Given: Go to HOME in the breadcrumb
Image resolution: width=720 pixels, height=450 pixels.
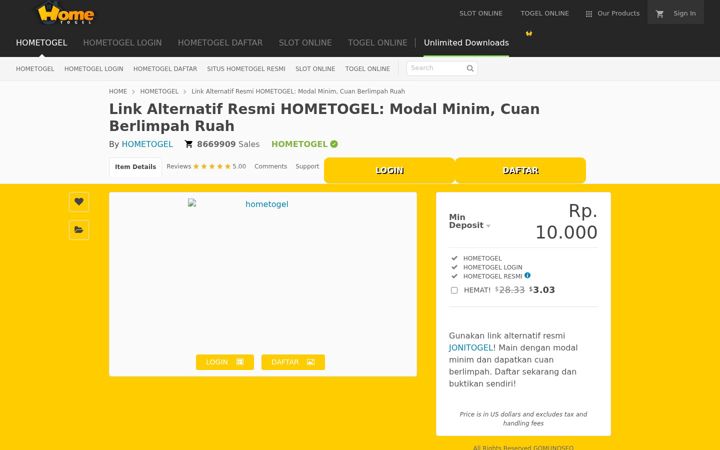Looking at the screenshot, I should pyautogui.click(x=118, y=91).
